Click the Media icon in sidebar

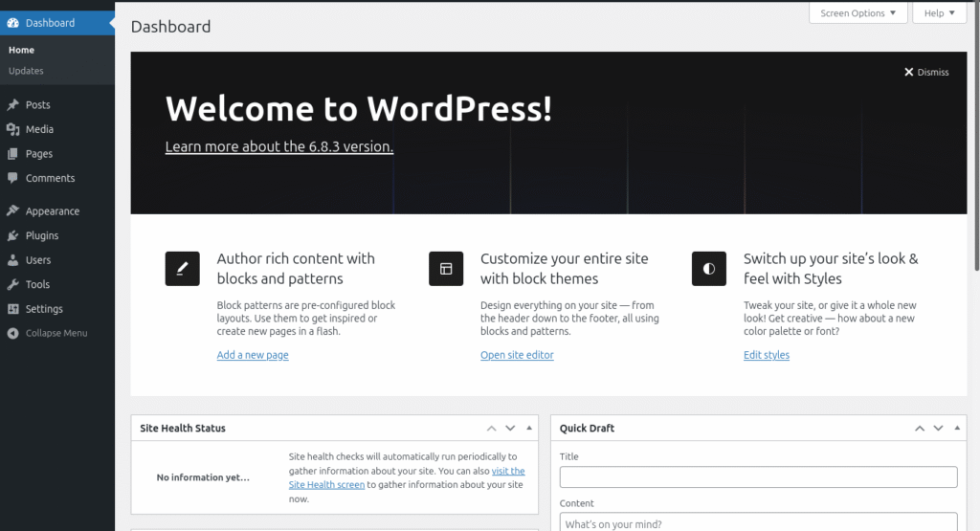coord(12,129)
